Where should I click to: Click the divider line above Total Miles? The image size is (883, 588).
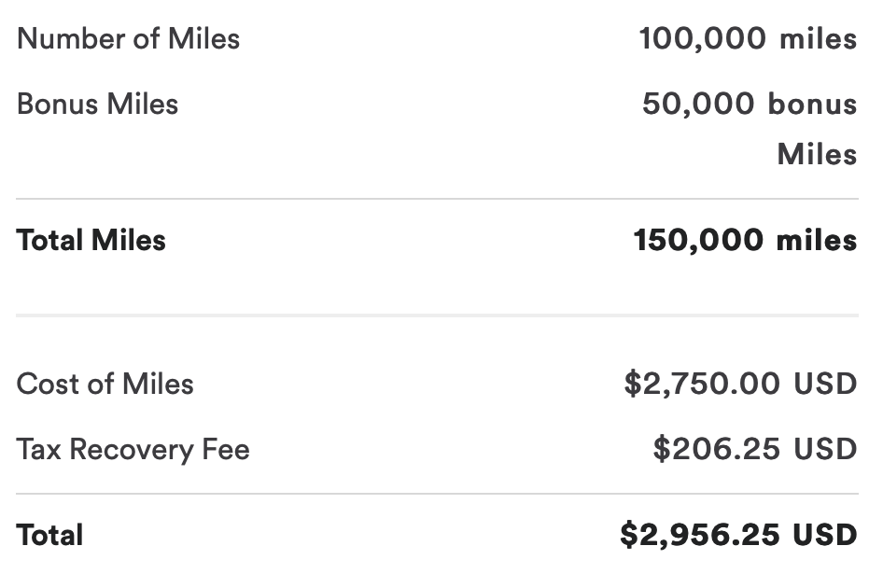[x=437, y=199]
